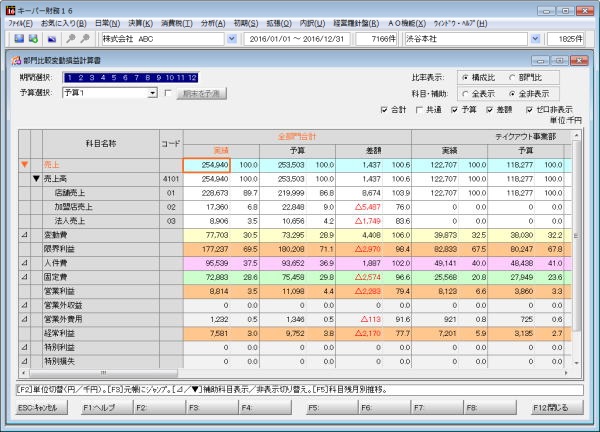600x432 pixels.
Task: Click the horizontal scrollbar thumb under the table
Action: pos(103,372)
